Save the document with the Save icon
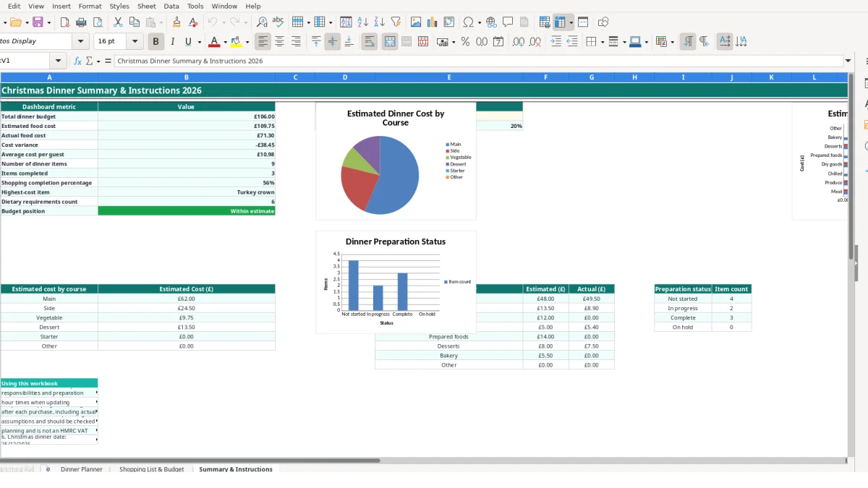 click(x=37, y=22)
